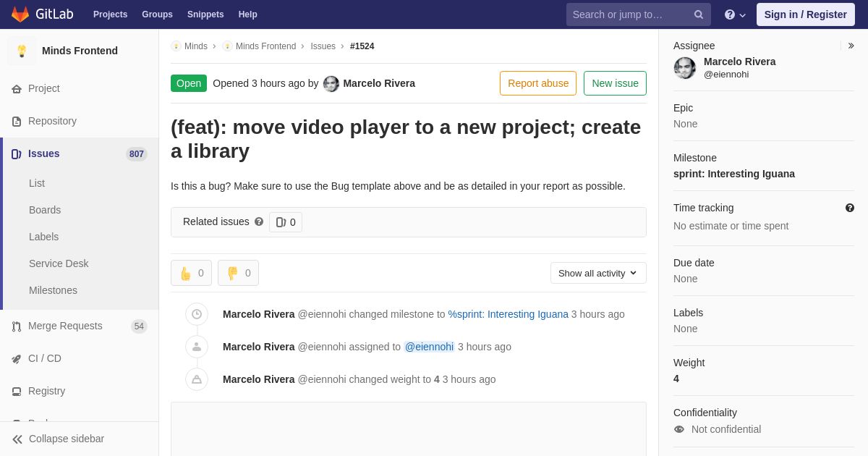Click the Related issues help icon
This screenshot has width=868, height=456.
[259, 221]
